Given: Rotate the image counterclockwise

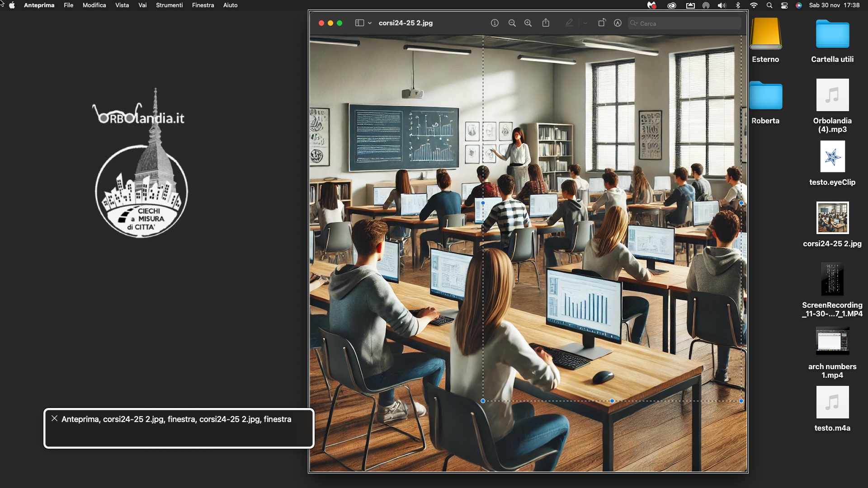Looking at the screenshot, I should tap(602, 23).
